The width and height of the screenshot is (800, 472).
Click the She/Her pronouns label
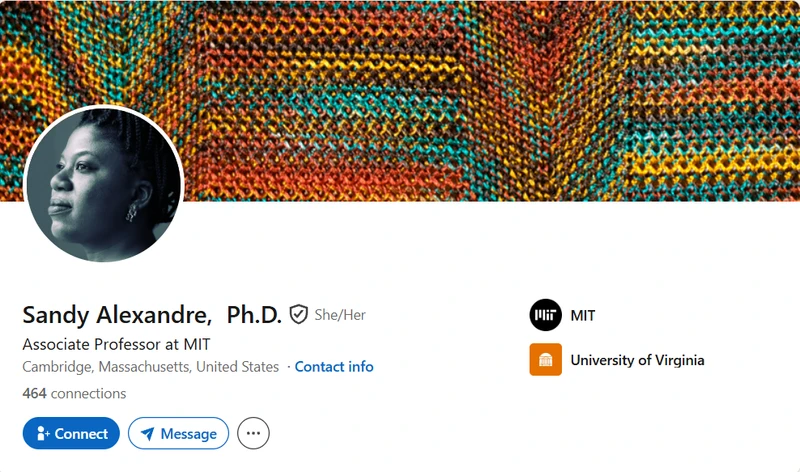point(340,315)
